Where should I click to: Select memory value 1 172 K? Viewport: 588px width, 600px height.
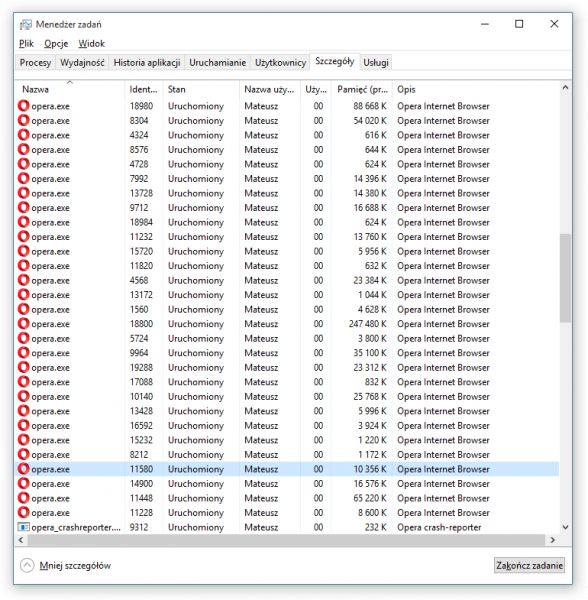372,455
